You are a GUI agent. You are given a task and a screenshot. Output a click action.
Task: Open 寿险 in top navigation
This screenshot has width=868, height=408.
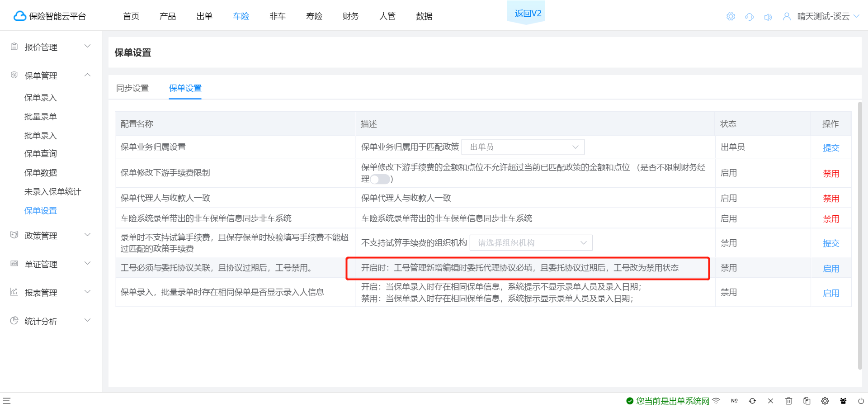coord(314,16)
